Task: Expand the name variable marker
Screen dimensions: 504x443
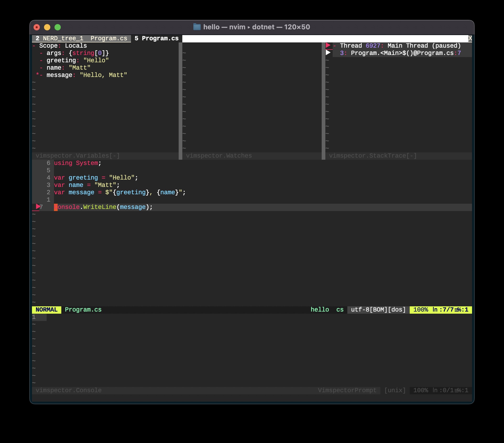Action: pyautogui.click(x=41, y=68)
